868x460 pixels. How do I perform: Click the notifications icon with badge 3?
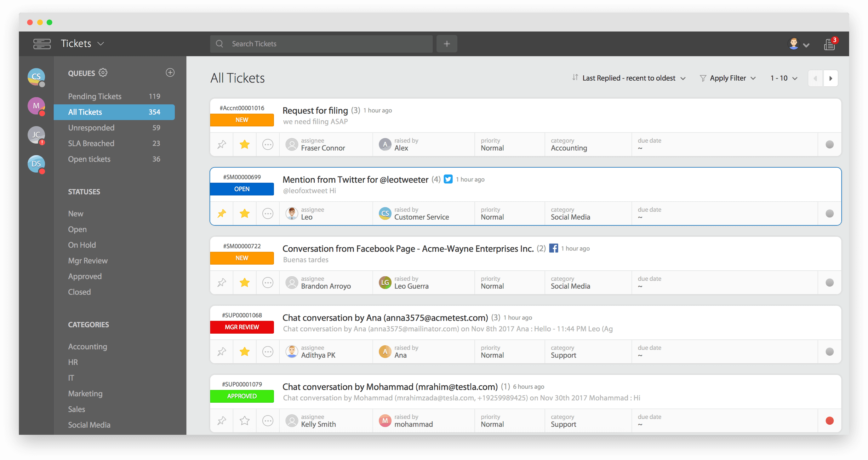pos(830,44)
